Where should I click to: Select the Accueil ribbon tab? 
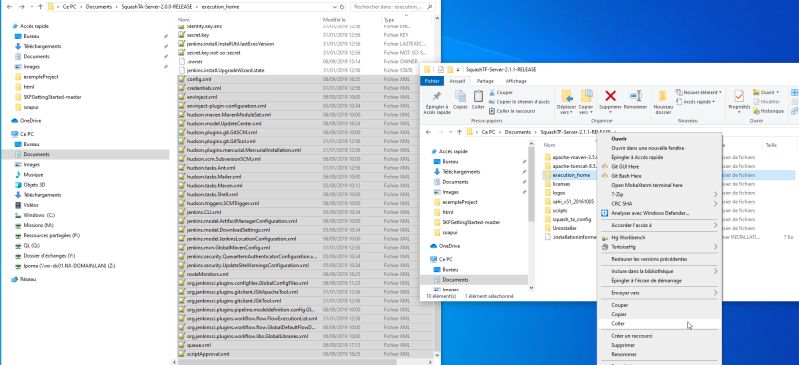(457, 81)
